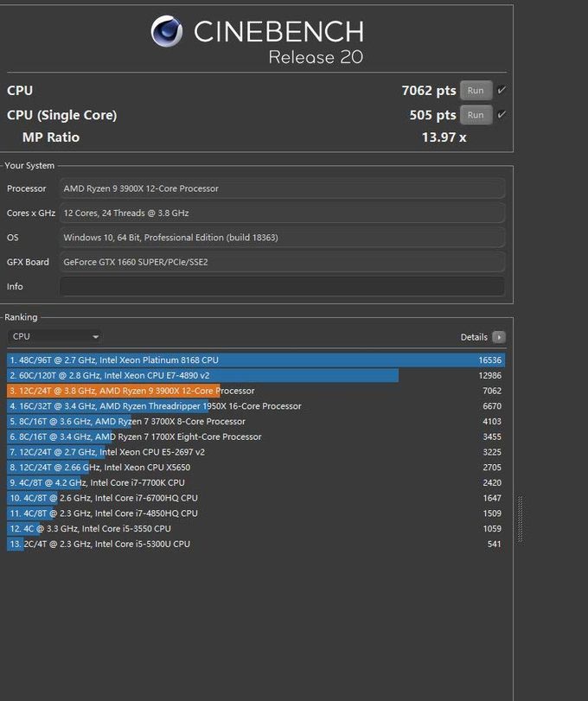Image resolution: width=588 pixels, height=701 pixels.
Task: Select the Threadripper 1950X ranking entry
Action: [x=256, y=406]
